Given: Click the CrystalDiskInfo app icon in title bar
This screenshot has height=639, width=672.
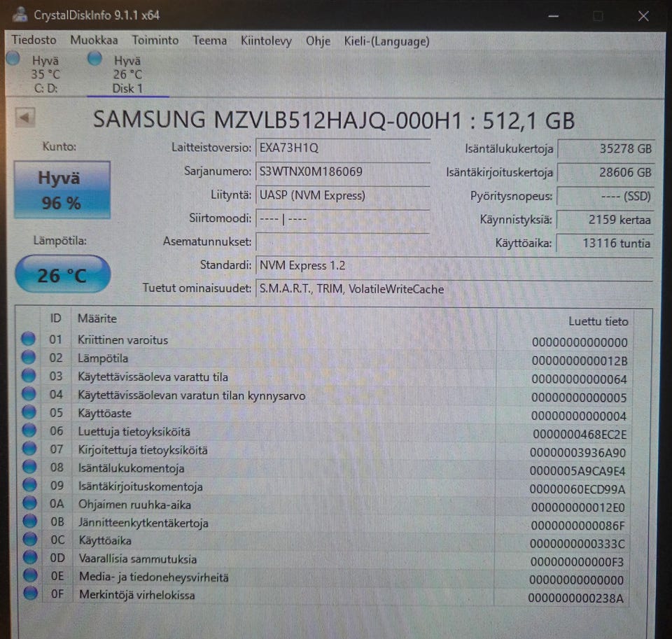Looking at the screenshot, I should (x=20, y=14).
